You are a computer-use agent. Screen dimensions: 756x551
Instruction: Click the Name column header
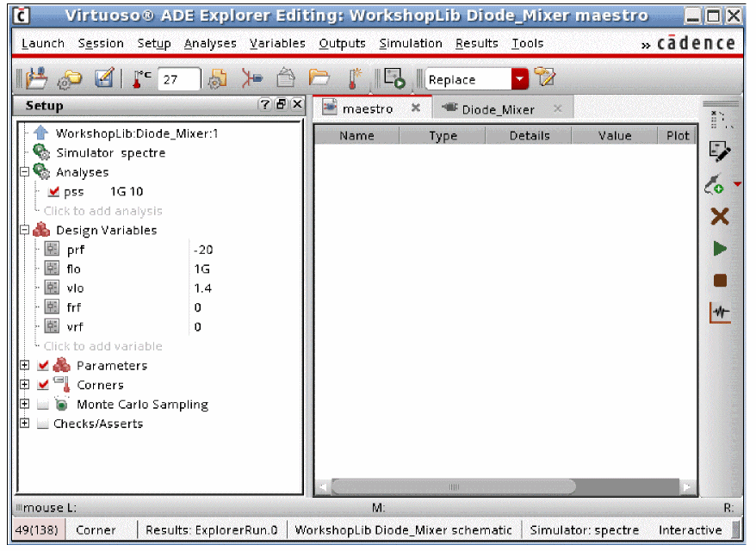coord(356,136)
